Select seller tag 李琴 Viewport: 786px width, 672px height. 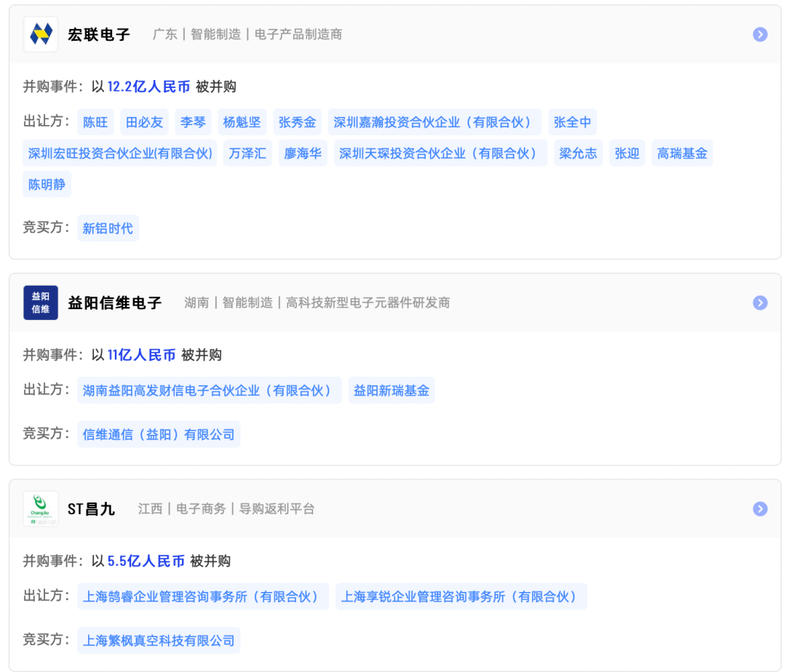pyautogui.click(x=193, y=122)
